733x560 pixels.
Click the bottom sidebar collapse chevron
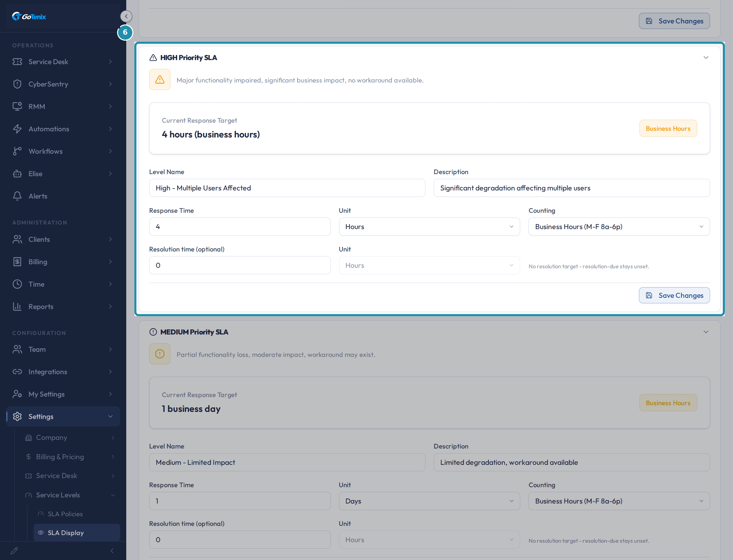click(x=112, y=551)
